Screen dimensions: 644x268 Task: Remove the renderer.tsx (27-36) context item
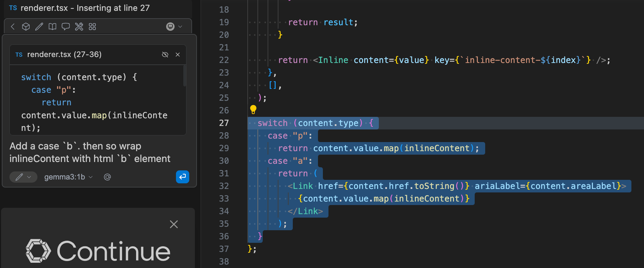pos(178,55)
